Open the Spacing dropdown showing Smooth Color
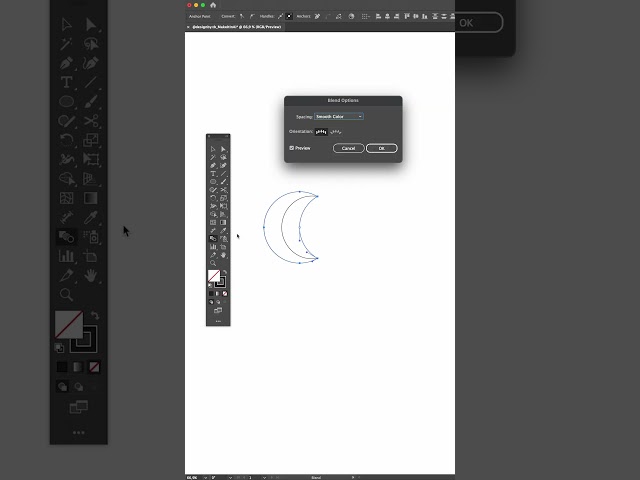This screenshot has width=640, height=480. click(x=339, y=116)
